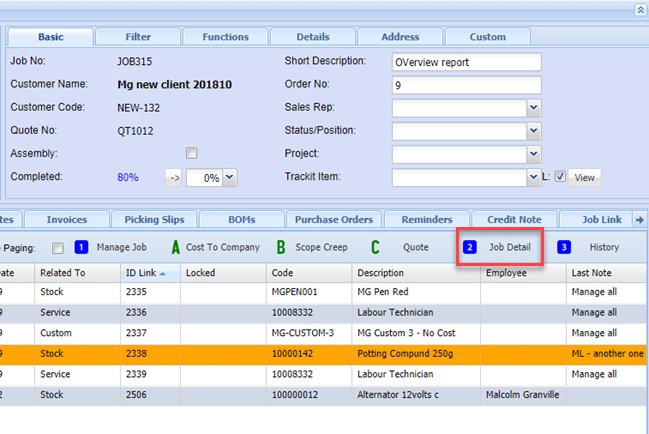The image size is (649, 434).
Task: Uncheck the L checkbox beside Trackit Item
Action: (560, 177)
